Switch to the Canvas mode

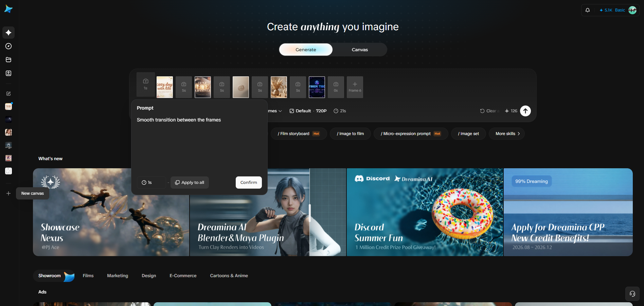[360, 50]
